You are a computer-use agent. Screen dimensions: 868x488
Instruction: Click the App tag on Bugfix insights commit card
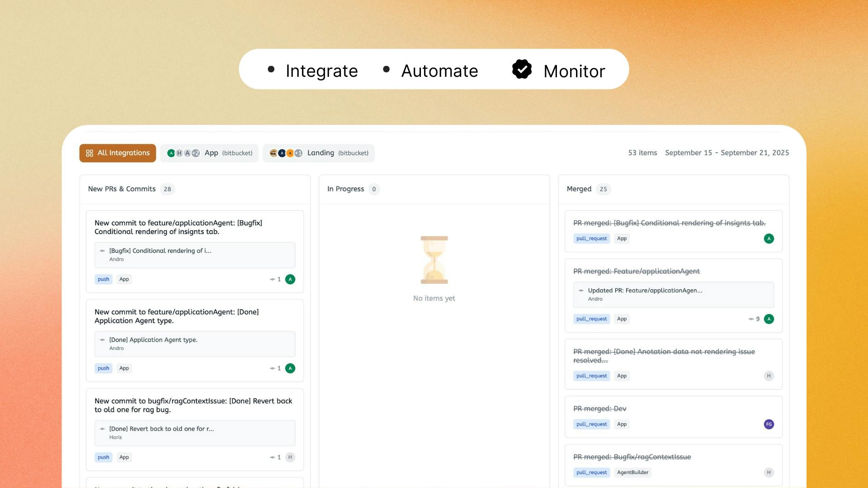[x=124, y=279]
